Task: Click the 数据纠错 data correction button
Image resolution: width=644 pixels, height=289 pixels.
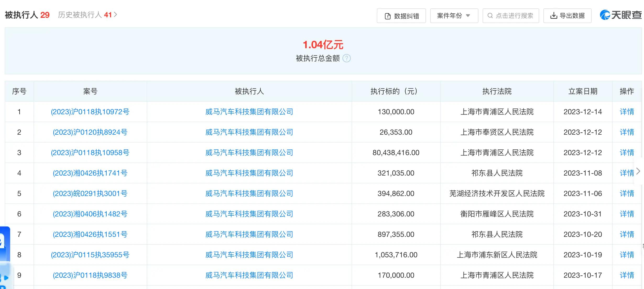Action: [x=401, y=16]
